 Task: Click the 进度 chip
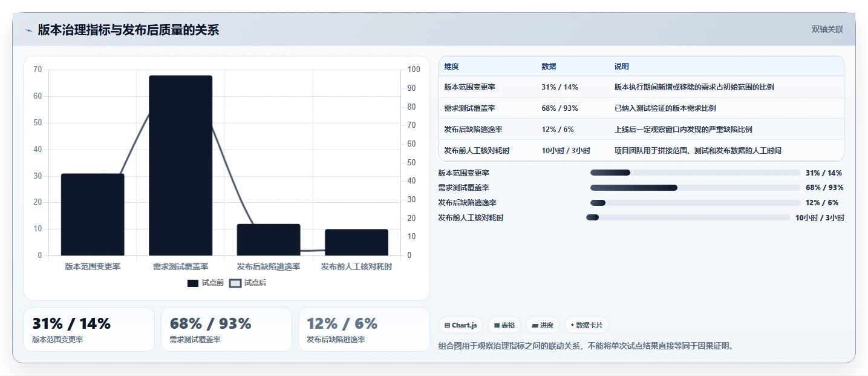[543, 325]
